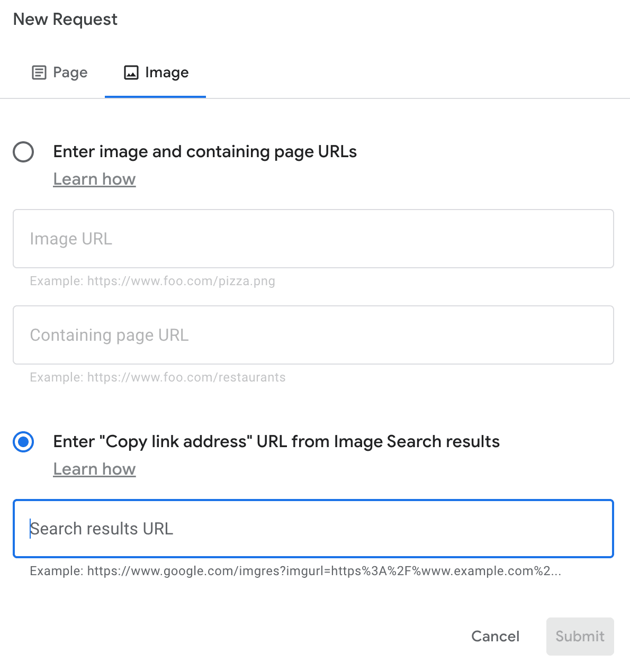
Task: Select the image and containing page URLs radio
Action: point(23,152)
